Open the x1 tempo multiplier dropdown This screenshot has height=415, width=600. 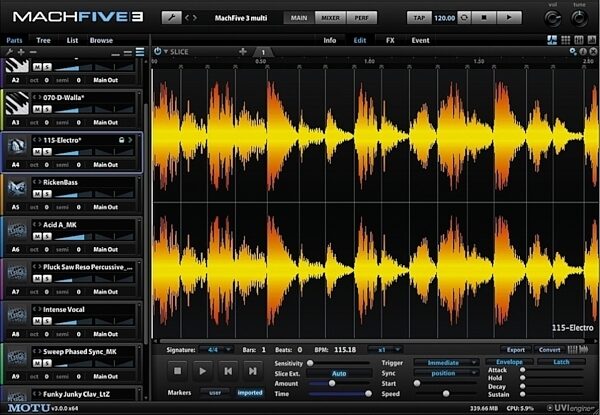[385, 350]
